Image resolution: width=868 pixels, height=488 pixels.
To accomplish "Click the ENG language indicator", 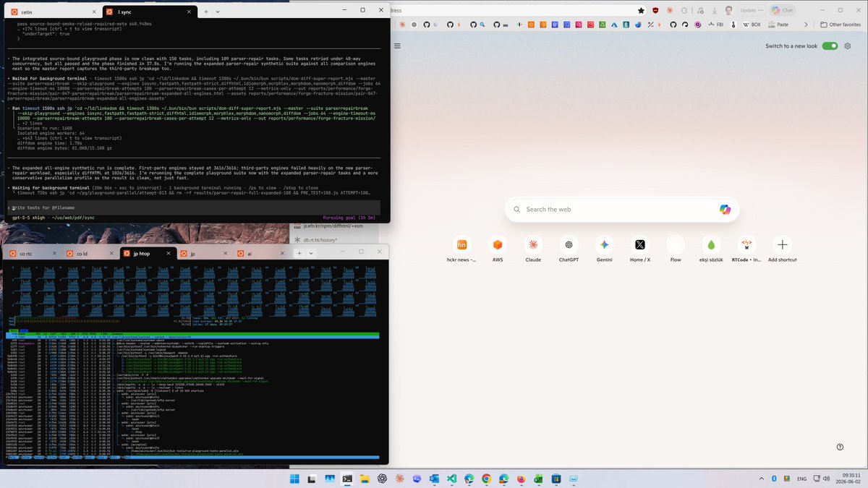I will point(802,479).
